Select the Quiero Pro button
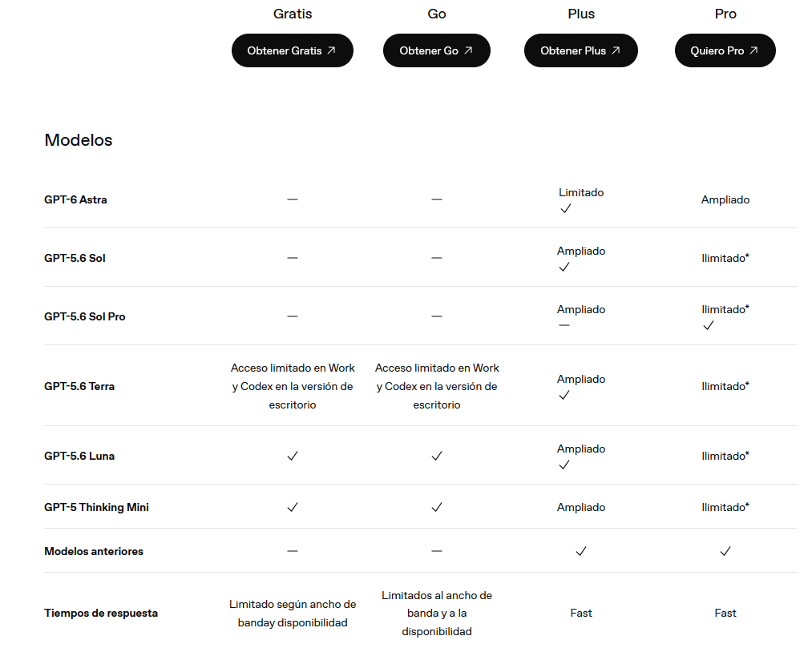 [725, 50]
